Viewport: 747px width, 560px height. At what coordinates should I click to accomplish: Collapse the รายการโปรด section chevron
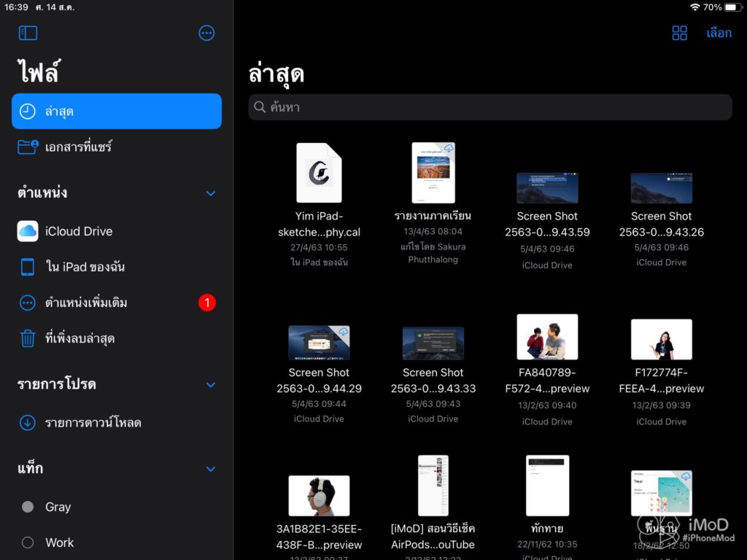tap(211, 385)
